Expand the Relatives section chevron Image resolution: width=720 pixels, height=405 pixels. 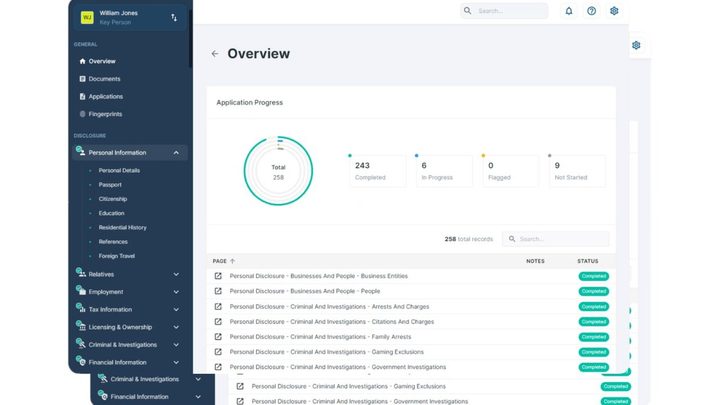tap(176, 274)
